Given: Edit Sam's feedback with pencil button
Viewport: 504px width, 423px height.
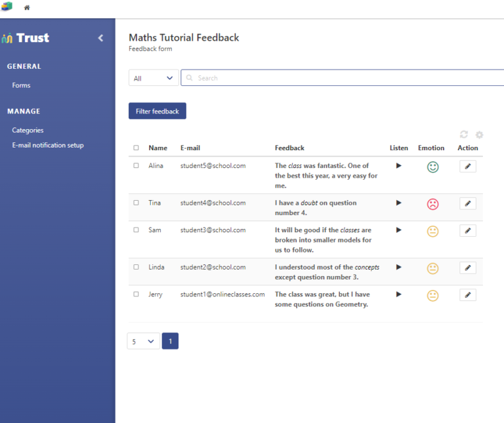Looking at the screenshot, I should pyautogui.click(x=468, y=231).
